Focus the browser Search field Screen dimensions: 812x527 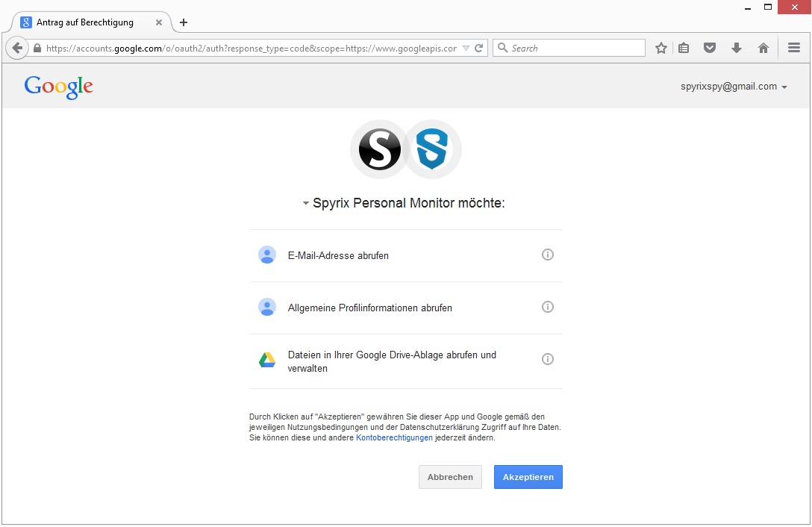(569, 48)
